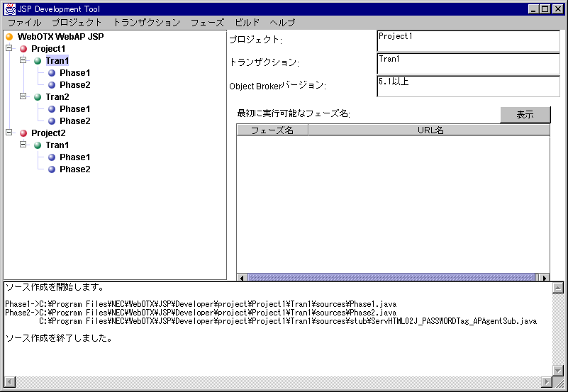Click the blue Phase1 icon under Tran2
568x392 pixels.
(52, 109)
